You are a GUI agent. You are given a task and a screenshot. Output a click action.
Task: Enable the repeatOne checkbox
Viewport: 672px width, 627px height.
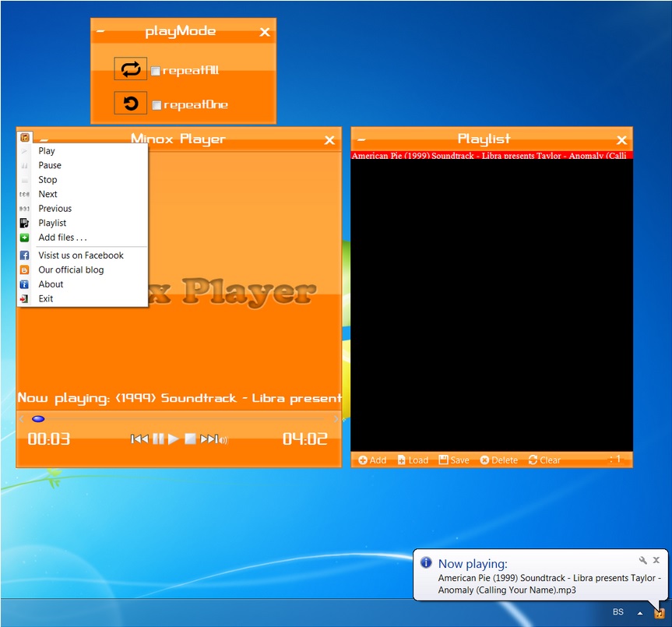[157, 105]
